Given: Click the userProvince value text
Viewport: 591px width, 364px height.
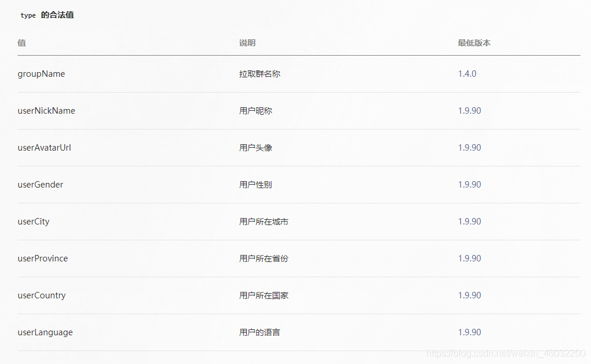Looking at the screenshot, I should click(x=43, y=258).
